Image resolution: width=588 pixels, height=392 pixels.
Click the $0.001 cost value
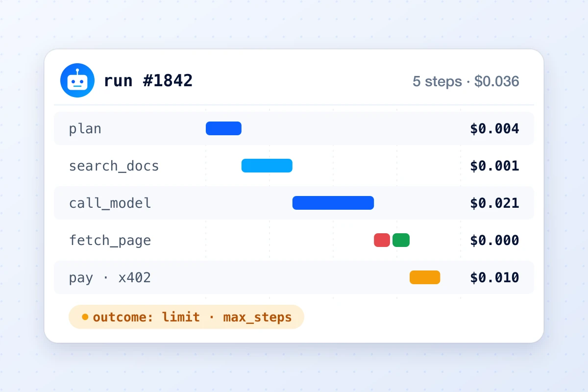(494, 166)
